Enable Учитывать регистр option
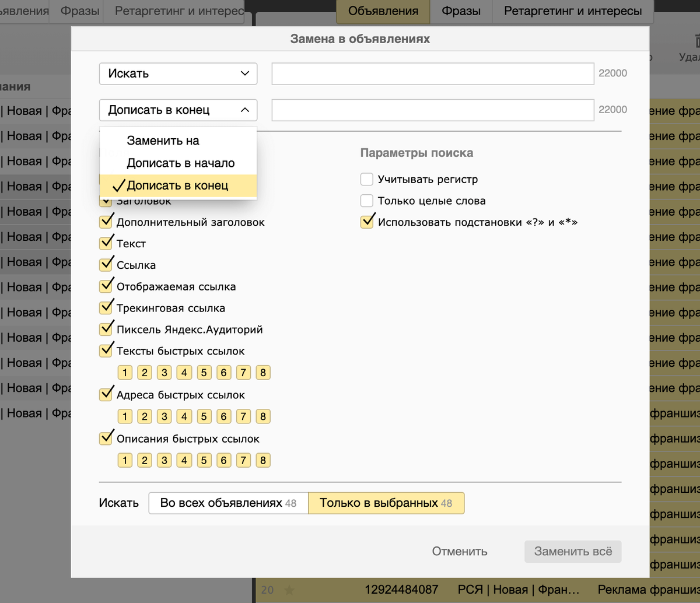The height and width of the screenshot is (603, 700). coord(367,179)
